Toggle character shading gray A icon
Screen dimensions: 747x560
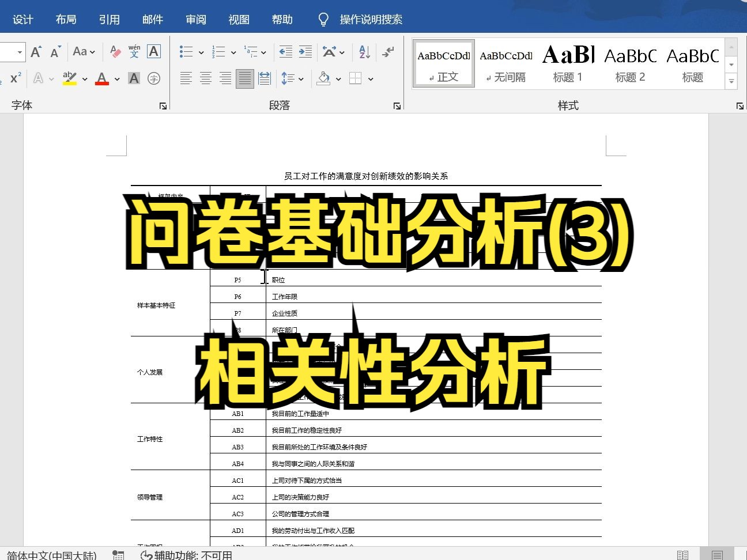[134, 78]
